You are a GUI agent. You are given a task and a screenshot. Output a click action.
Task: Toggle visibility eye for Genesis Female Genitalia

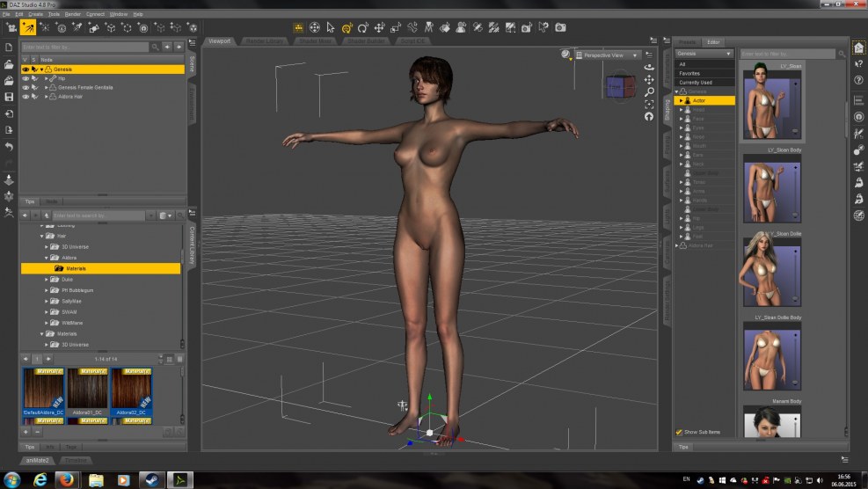point(26,87)
